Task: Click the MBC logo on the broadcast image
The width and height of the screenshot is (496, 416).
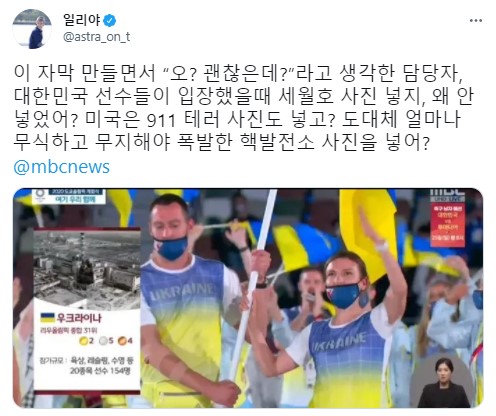Action: 447,193
